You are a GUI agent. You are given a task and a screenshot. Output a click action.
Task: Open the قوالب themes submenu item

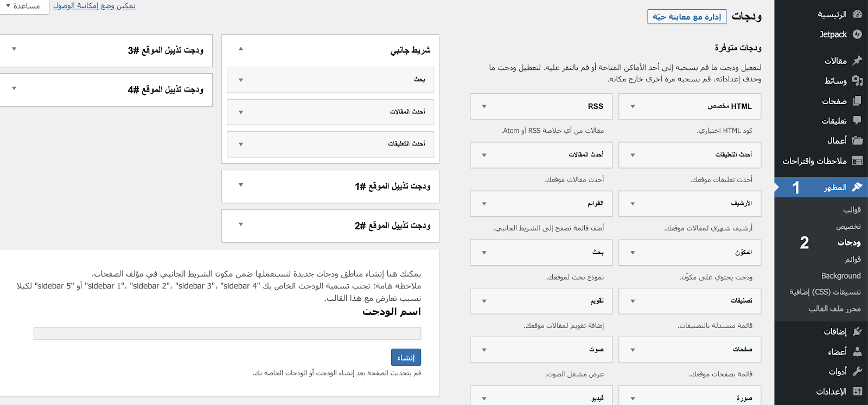click(852, 210)
